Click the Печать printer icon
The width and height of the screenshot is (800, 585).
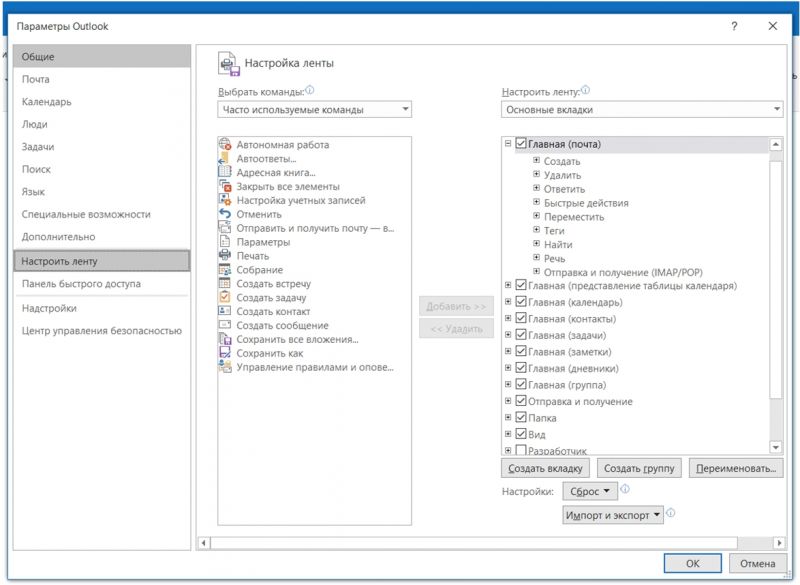click(225, 256)
